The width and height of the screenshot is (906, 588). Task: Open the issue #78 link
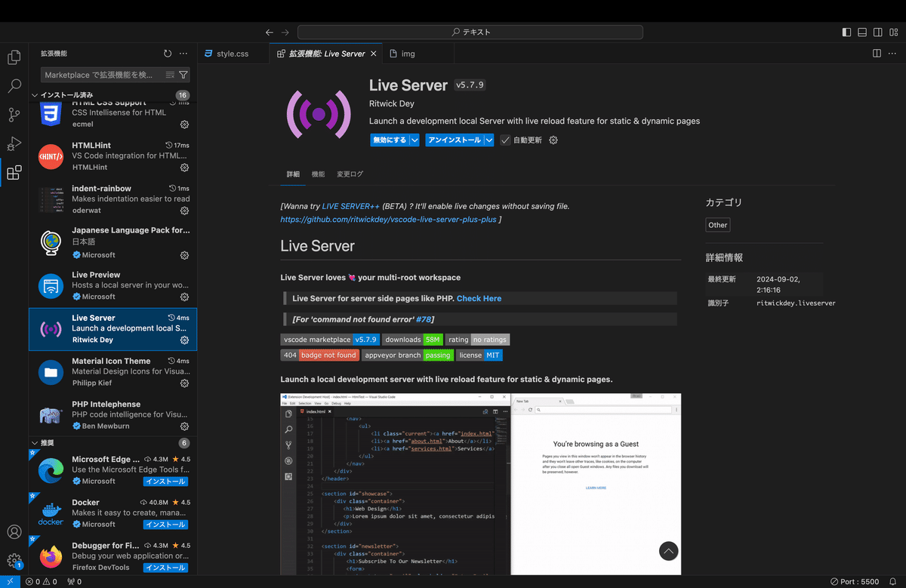point(424,319)
